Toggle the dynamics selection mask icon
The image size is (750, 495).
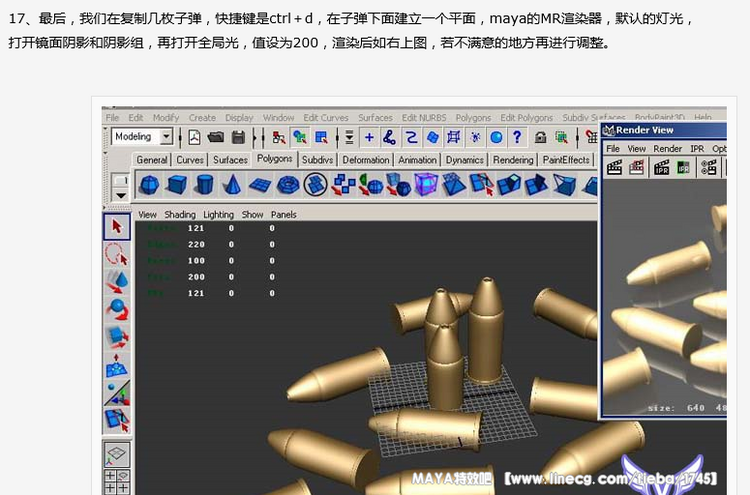(x=475, y=138)
